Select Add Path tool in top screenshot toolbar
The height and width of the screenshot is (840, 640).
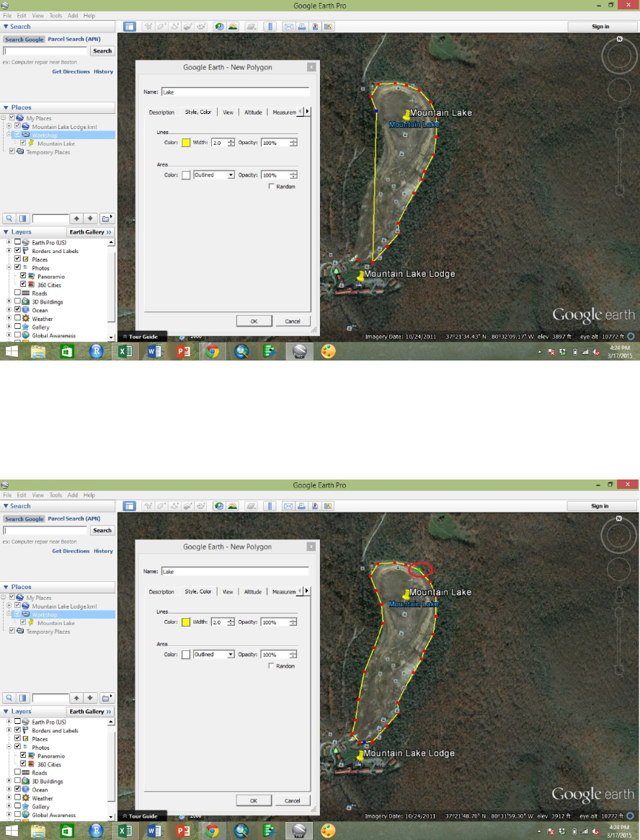click(x=174, y=26)
